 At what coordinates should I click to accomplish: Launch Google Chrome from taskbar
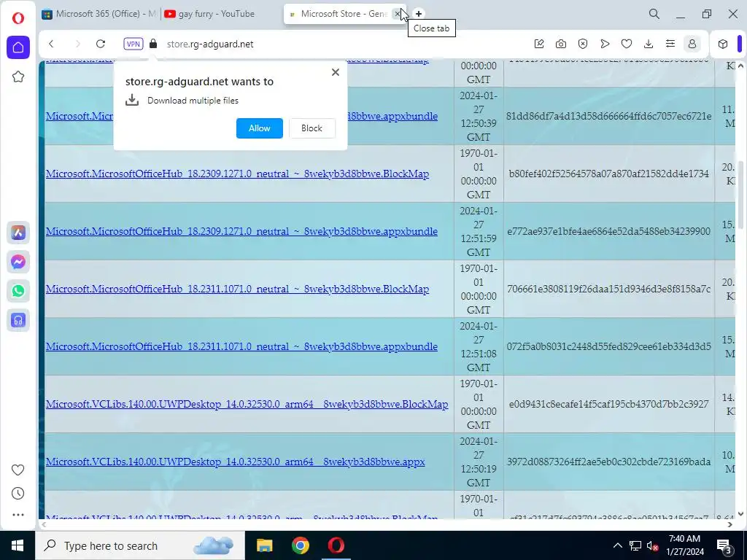pyautogui.click(x=300, y=545)
